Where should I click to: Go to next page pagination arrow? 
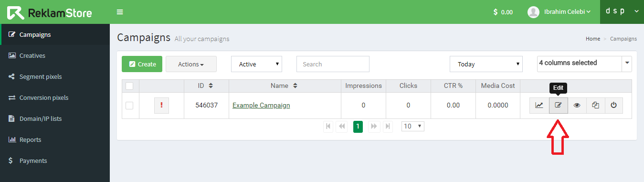coord(374,126)
